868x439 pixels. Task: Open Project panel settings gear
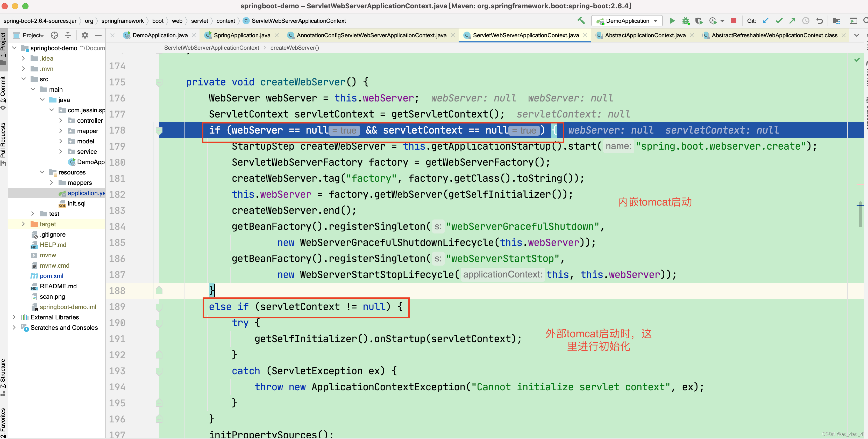tap(84, 35)
